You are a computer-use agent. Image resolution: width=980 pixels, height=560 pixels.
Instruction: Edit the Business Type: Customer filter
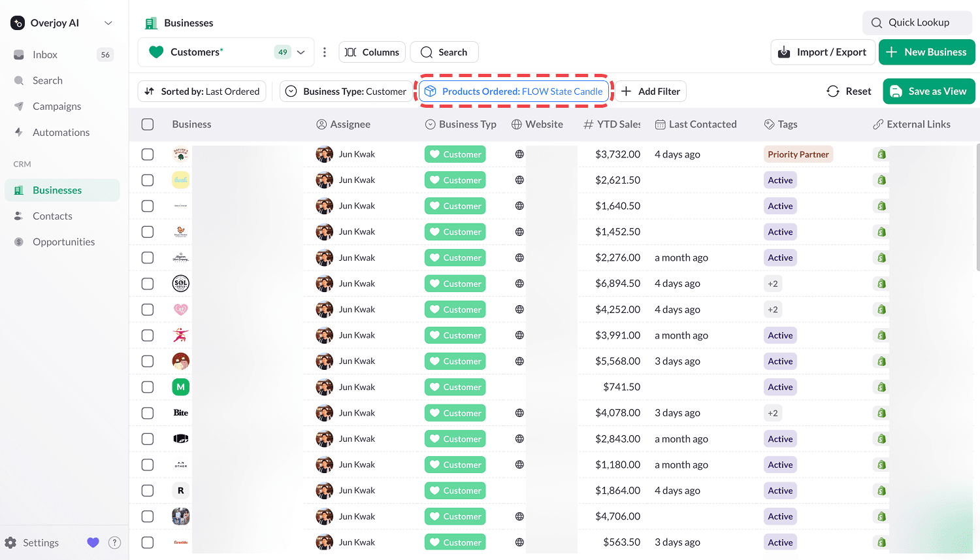coord(346,91)
